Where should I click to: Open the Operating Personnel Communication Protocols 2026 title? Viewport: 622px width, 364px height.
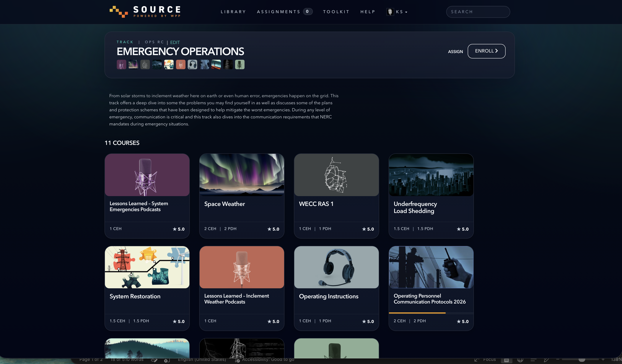[x=429, y=299]
